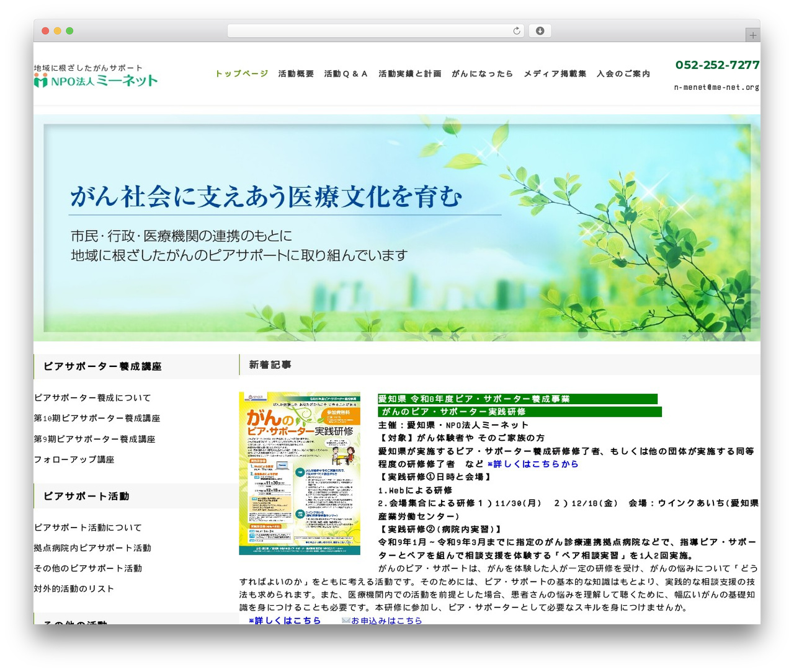The height and width of the screenshot is (672, 794).
Task: Click the n-menet@me-net.org email address
Action: coord(717,87)
